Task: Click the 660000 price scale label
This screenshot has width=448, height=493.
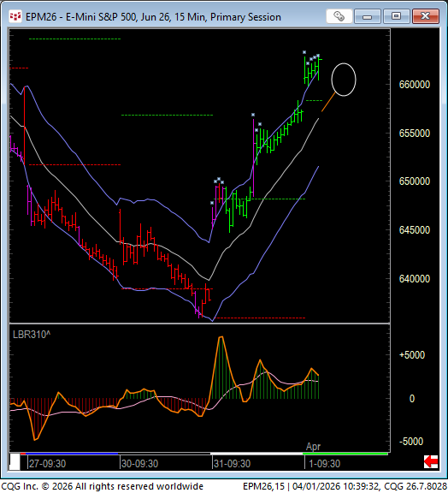Action: point(415,85)
